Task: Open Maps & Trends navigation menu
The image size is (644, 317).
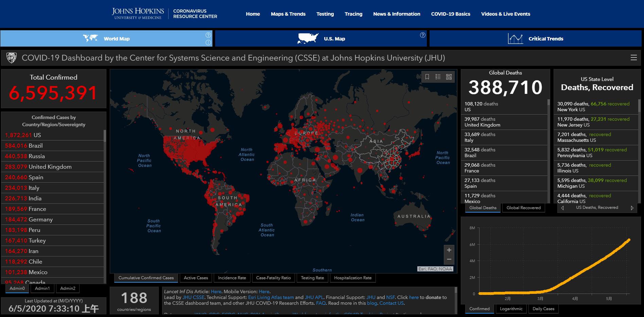Action: coord(288,14)
